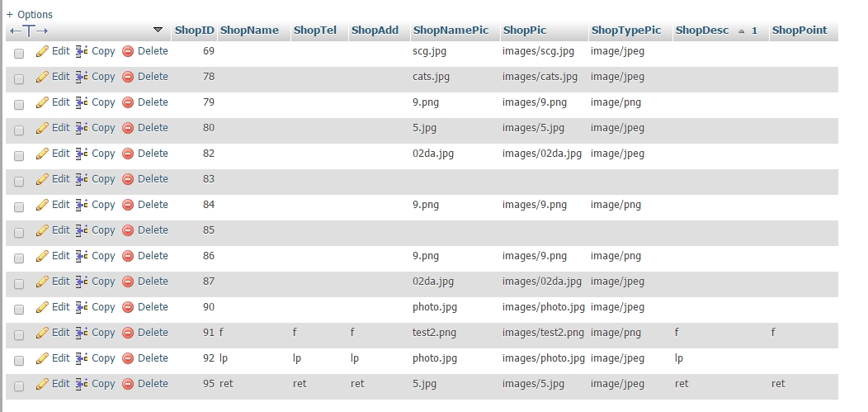Click the Delete link for ShopID 90

(x=153, y=307)
